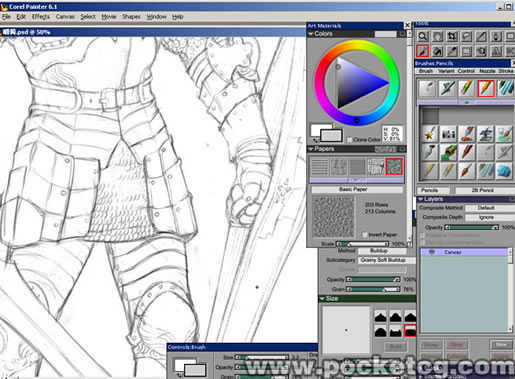Open the Help menu

[178, 17]
